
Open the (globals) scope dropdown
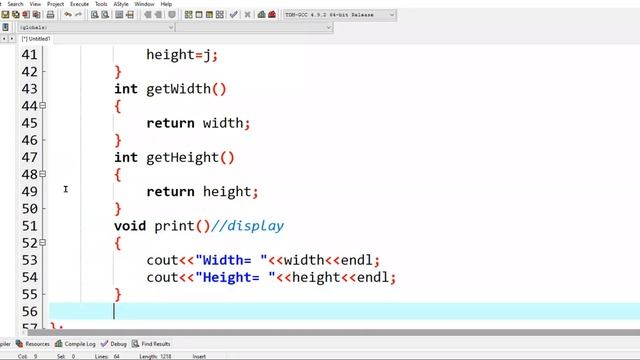(x=96, y=27)
